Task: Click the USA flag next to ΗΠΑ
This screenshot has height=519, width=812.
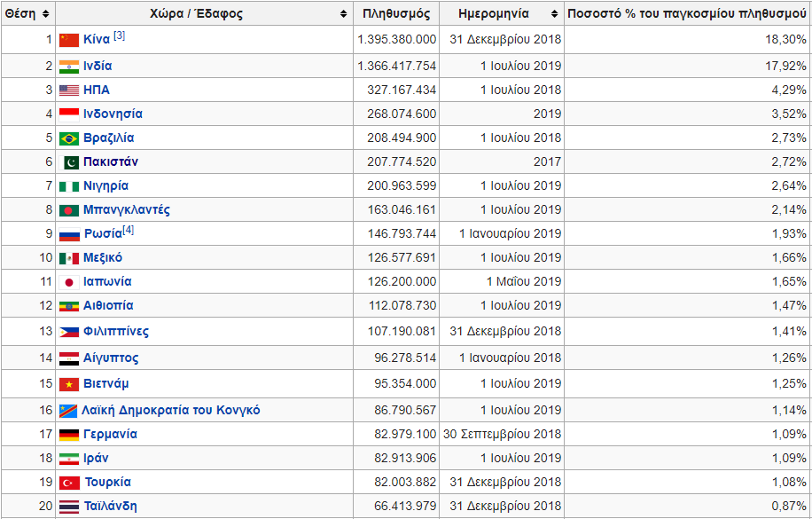Action: point(69,90)
